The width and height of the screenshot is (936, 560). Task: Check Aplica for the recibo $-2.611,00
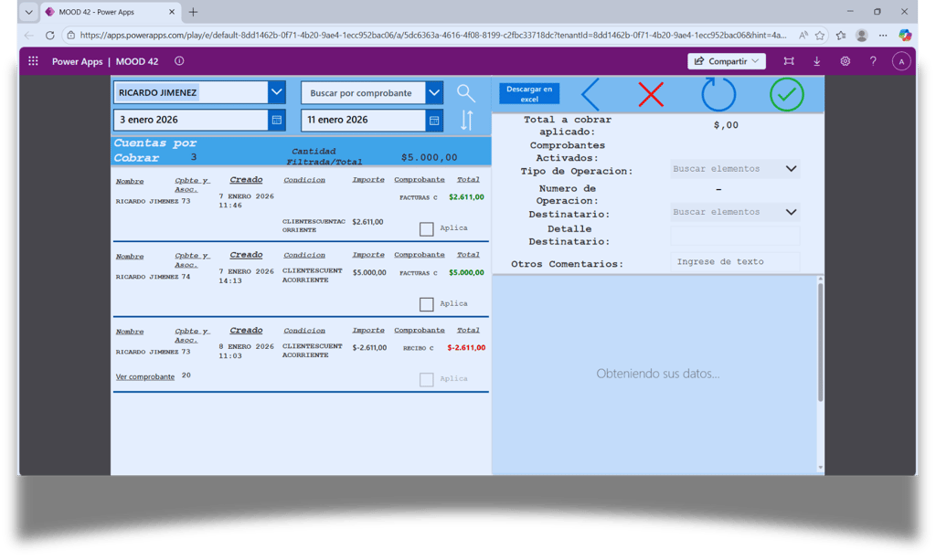426,379
